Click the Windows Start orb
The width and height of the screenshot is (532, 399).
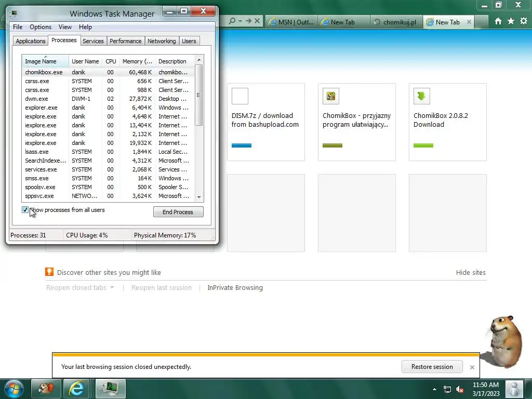(x=14, y=389)
